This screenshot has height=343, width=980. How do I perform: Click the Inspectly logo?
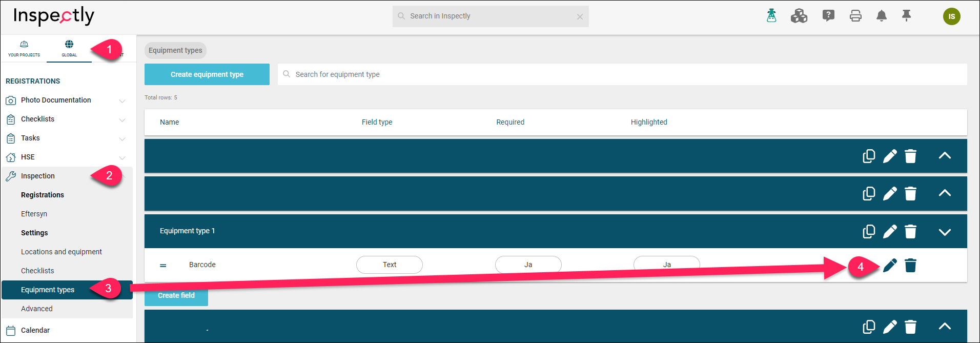[x=54, y=16]
